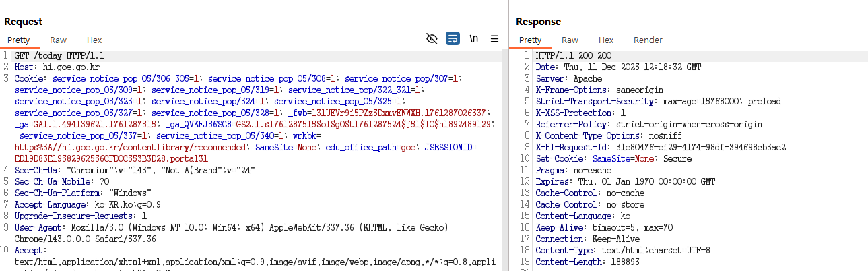
Task: Open the hamburger menu in Request panel
Action: [x=494, y=39]
